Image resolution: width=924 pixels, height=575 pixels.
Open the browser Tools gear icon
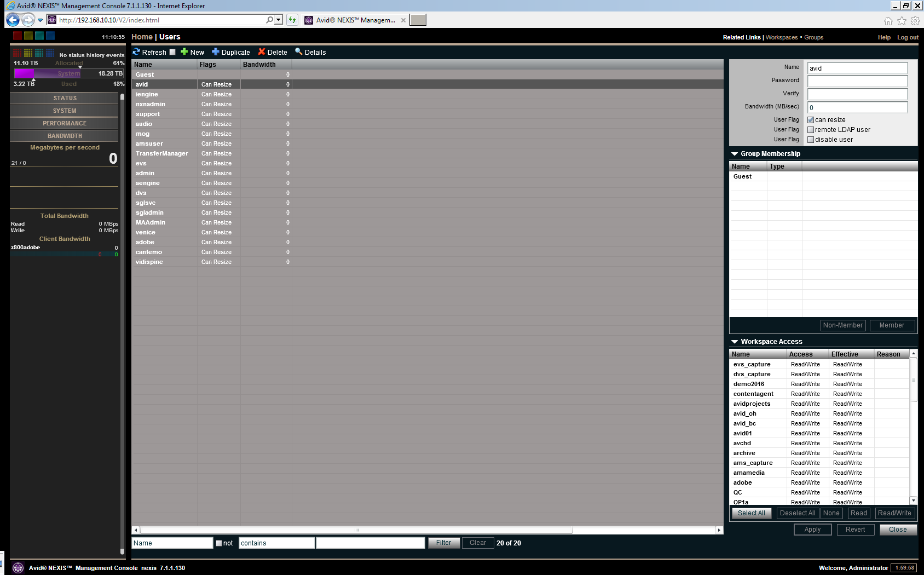point(915,21)
